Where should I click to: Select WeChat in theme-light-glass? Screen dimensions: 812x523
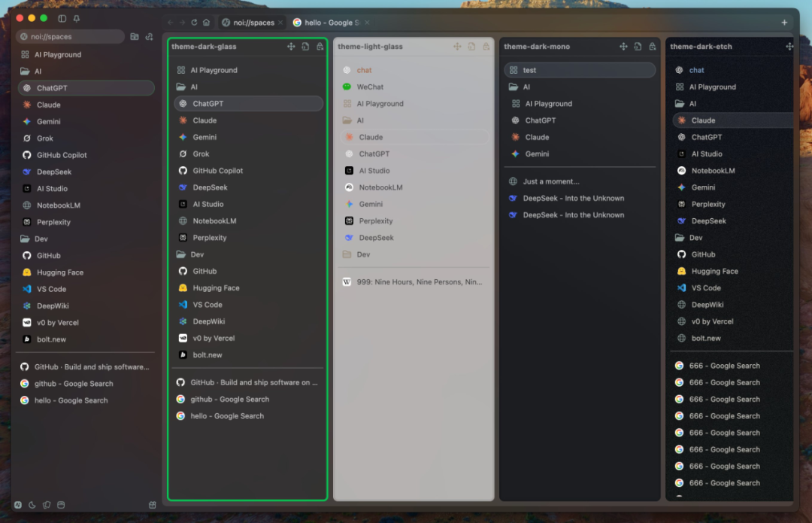pyautogui.click(x=414, y=87)
